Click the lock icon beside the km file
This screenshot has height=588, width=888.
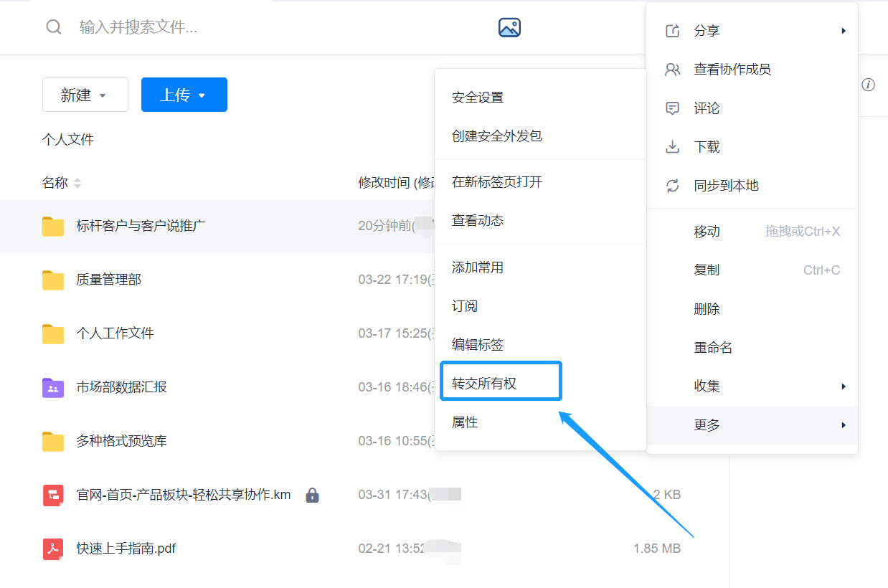[312, 495]
